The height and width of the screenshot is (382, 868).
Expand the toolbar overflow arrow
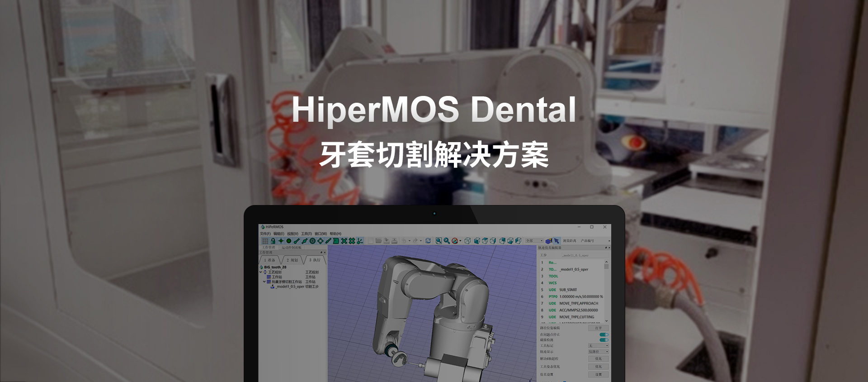point(609,241)
